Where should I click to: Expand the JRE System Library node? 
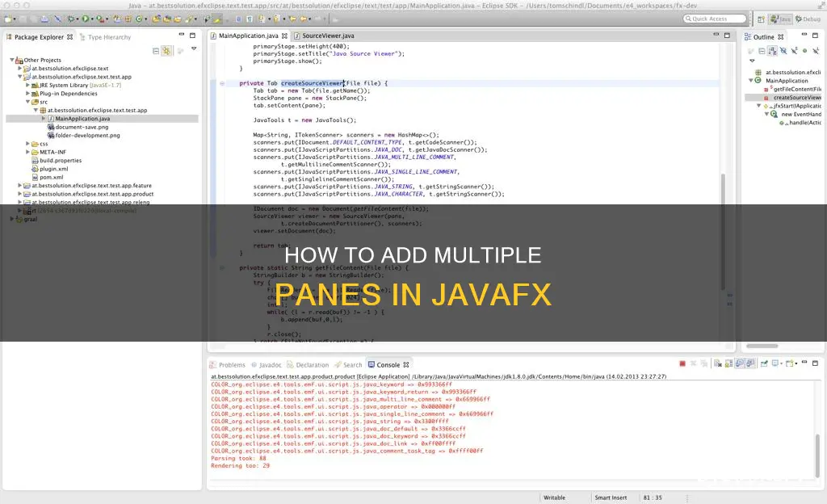pyautogui.click(x=28, y=85)
